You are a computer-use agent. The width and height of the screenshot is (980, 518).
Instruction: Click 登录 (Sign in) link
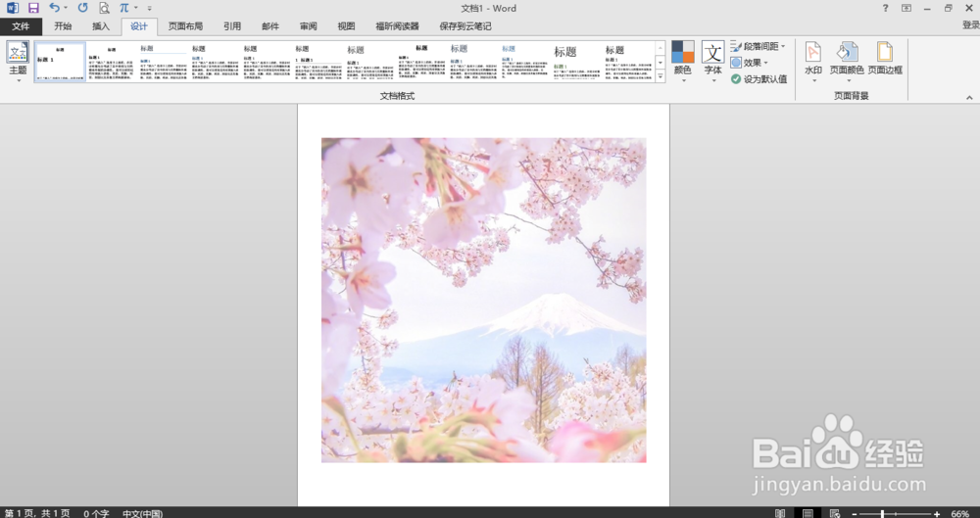[970, 25]
